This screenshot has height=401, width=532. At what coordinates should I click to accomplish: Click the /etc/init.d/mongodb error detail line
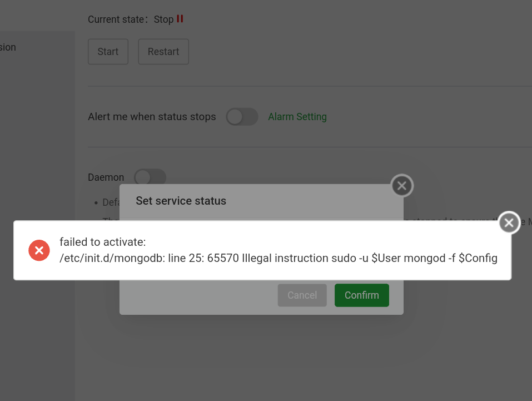tap(278, 258)
